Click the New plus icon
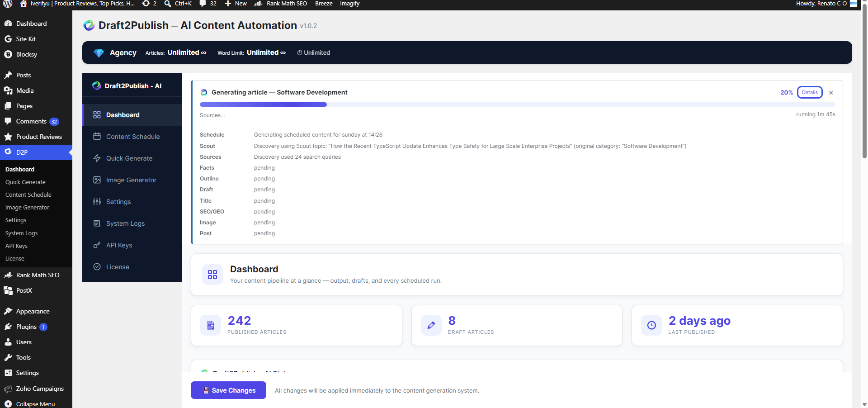 [228, 4]
